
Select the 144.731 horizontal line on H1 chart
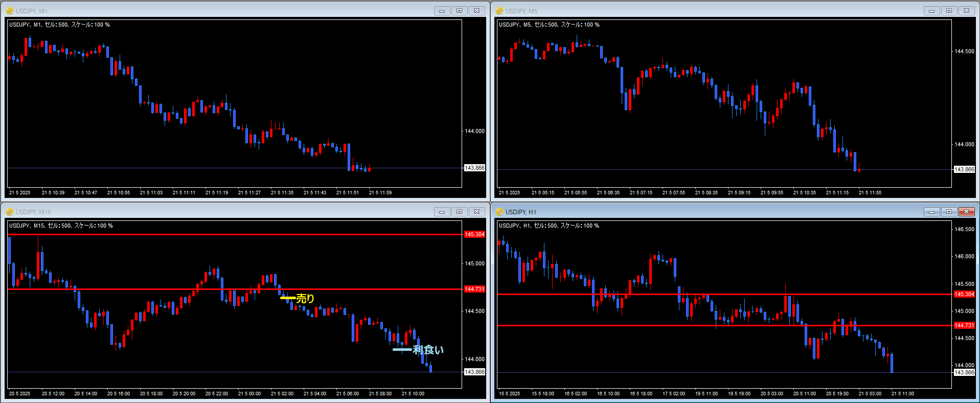(724, 325)
